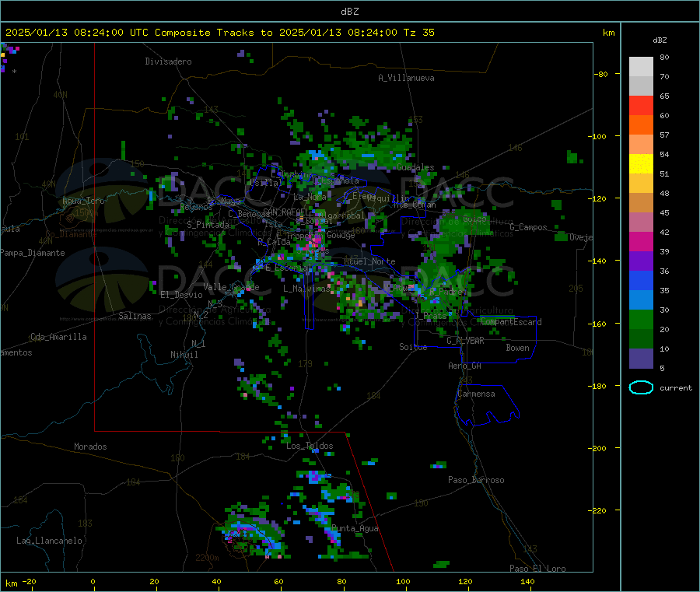This screenshot has width=700, height=592.
Task: Click the 100 km horizontal axis tick
Action: 403,581
